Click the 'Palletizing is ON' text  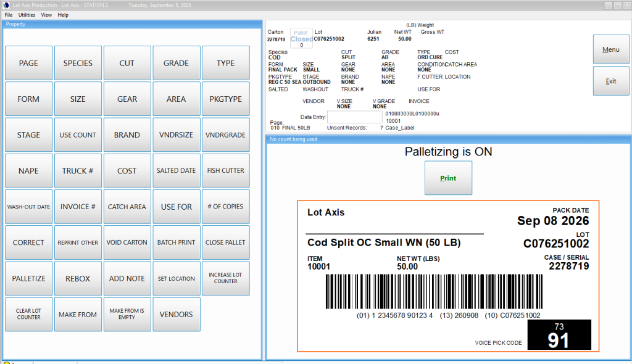[x=448, y=152]
